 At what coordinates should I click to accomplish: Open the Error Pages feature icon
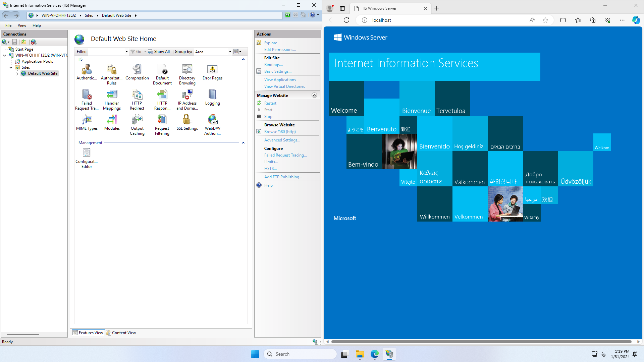(x=212, y=72)
